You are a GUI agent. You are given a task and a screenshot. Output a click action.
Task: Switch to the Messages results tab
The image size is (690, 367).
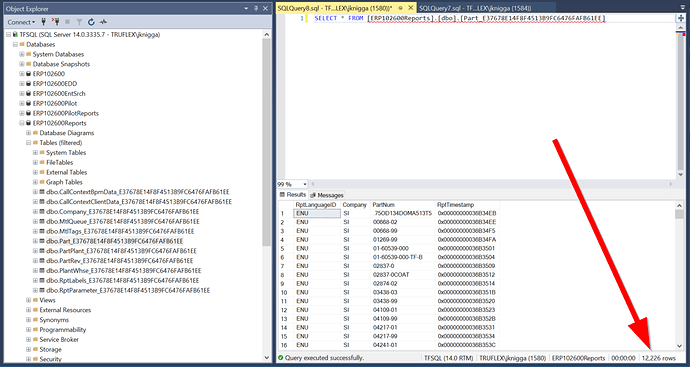327,195
